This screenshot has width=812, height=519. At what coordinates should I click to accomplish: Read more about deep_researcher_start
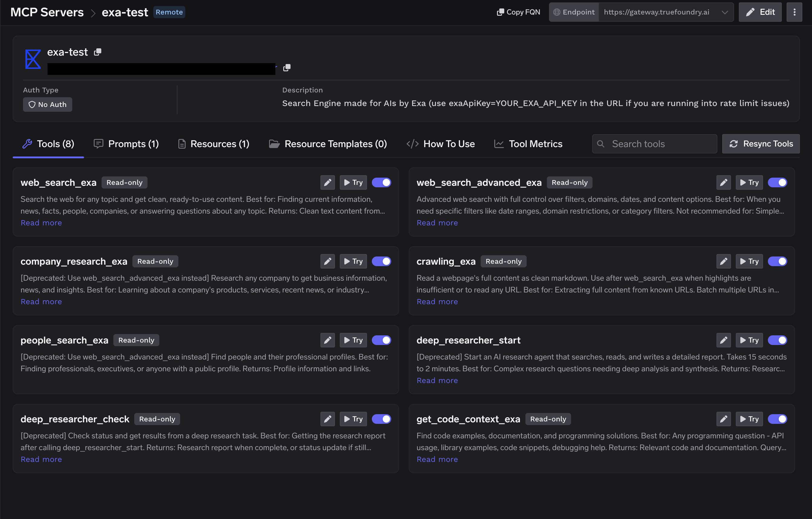tap(437, 380)
